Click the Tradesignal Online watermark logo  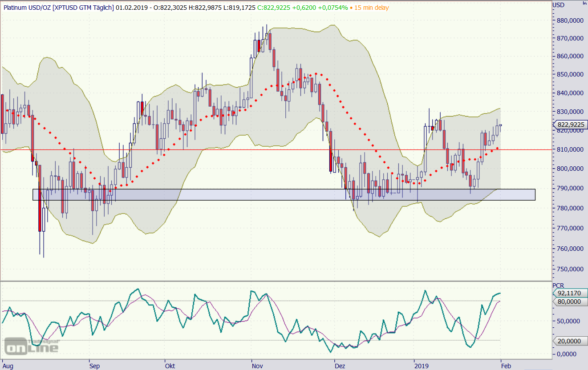(31, 346)
